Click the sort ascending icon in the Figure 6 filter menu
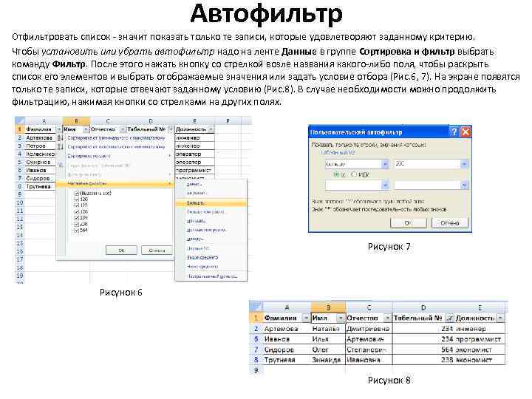 point(60,137)
